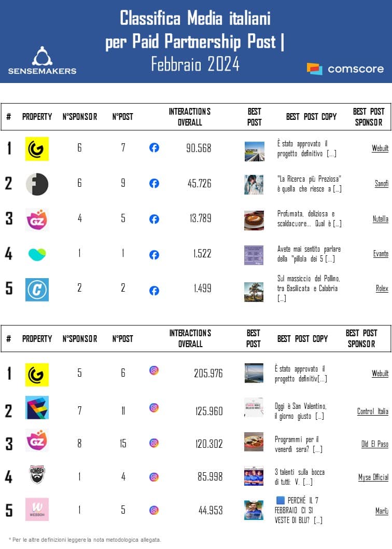
Task: Open the Marlù sponsor link
Action: click(x=382, y=511)
